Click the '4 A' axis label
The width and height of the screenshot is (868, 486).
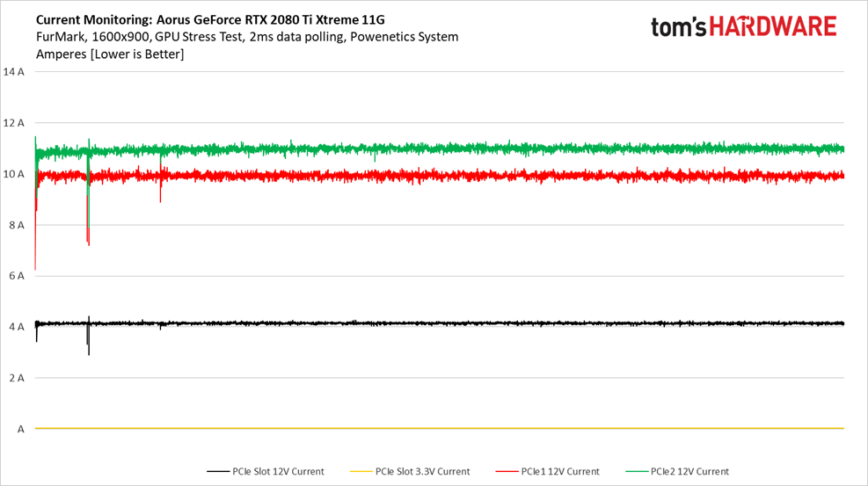17,327
